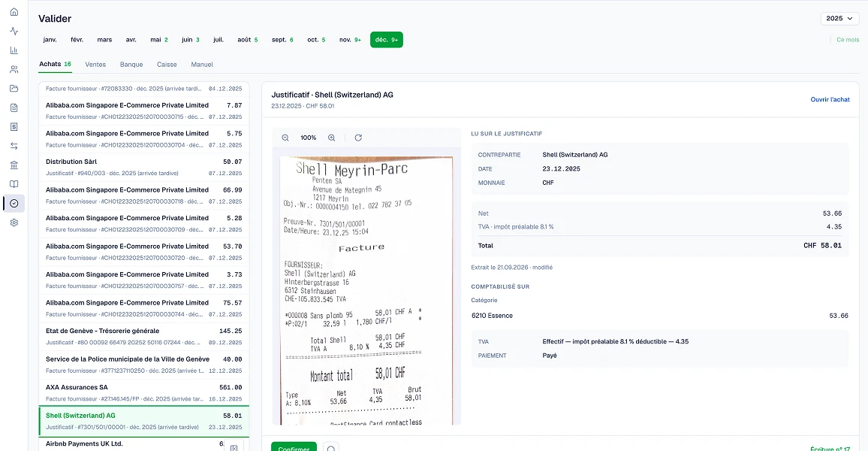Screen dimensions: 868x451
Task: Open the folder icon in the sidebar
Action: click(14, 89)
